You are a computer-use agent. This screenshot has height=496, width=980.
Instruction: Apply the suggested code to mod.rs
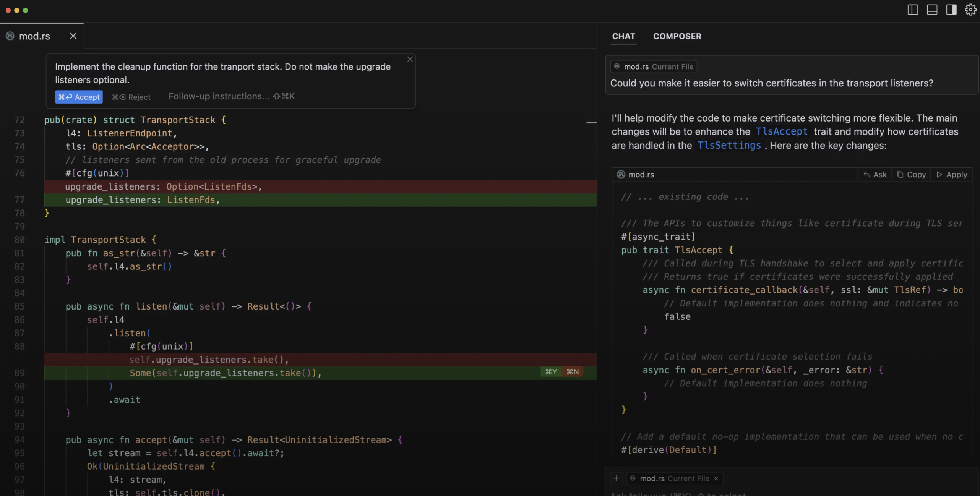pos(952,175)
